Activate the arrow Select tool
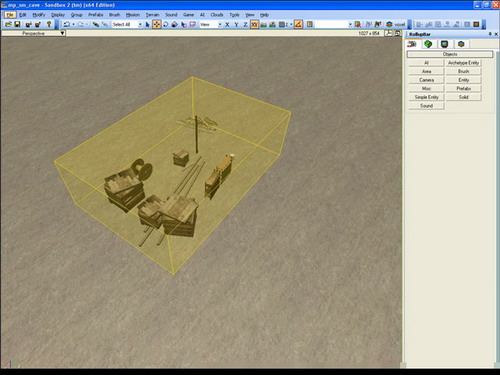 pyautogui.click(x=148, y=24)
